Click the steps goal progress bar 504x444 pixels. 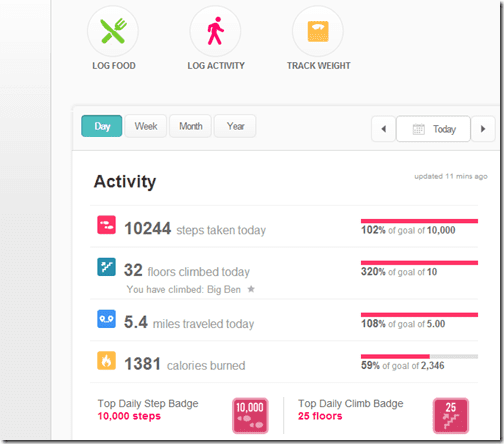point(419,221)
